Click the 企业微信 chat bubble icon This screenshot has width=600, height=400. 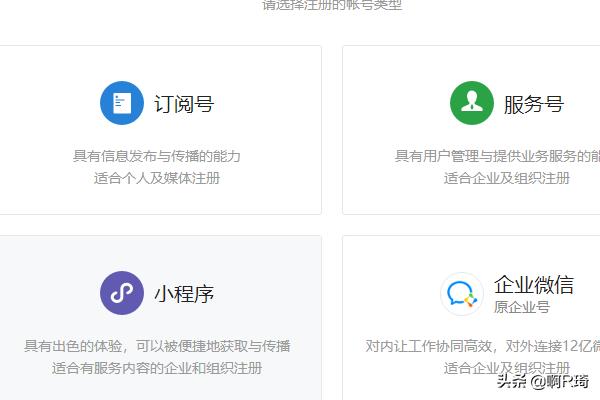462,293
